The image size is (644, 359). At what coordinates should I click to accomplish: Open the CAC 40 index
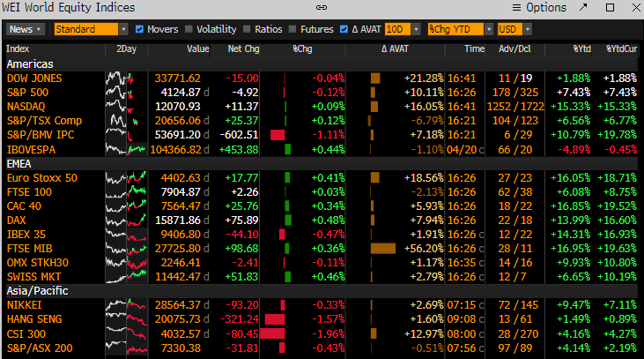point(24,206)
